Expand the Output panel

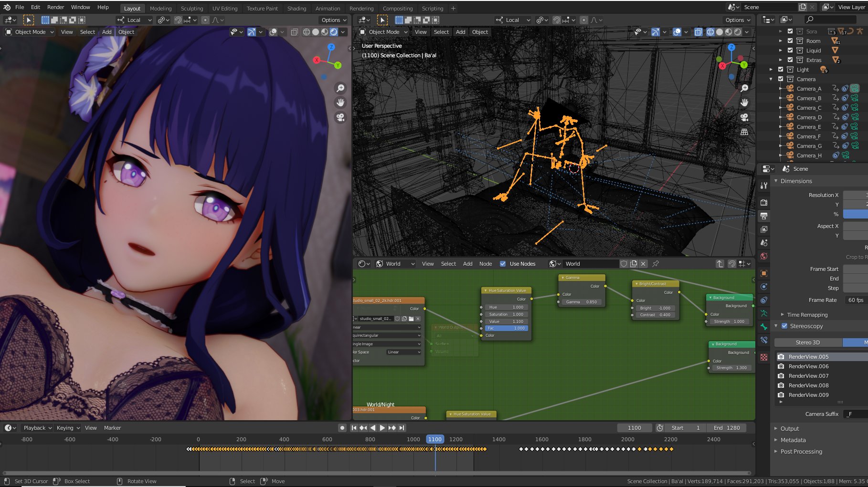click(x=776, y=429)
